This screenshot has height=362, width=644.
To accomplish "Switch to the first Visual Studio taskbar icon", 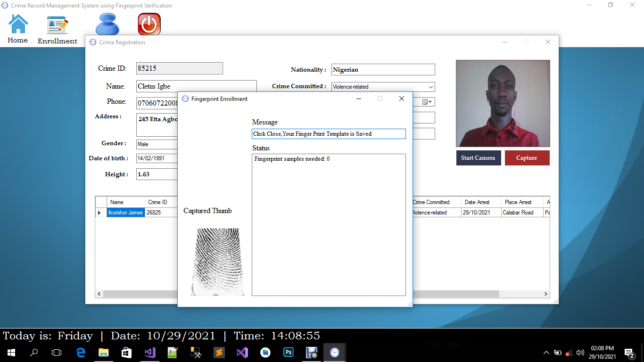I will pos(150,353).
